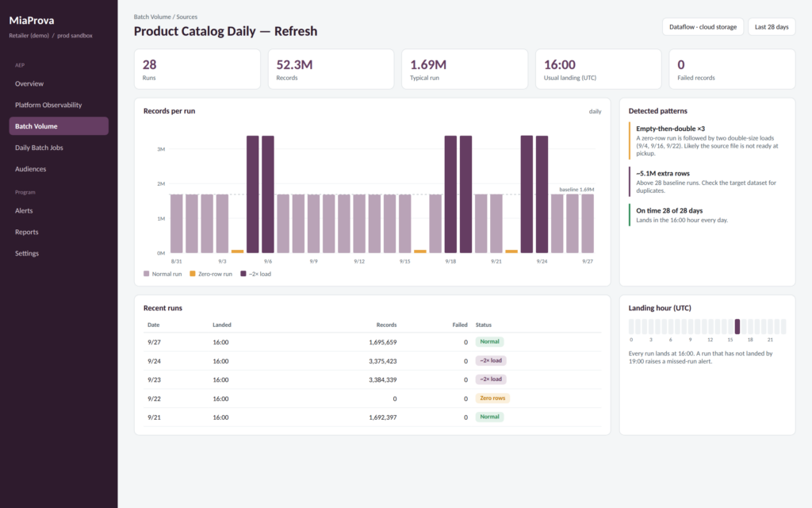Click the 28 Runs stat card

[x=197, y=70]
